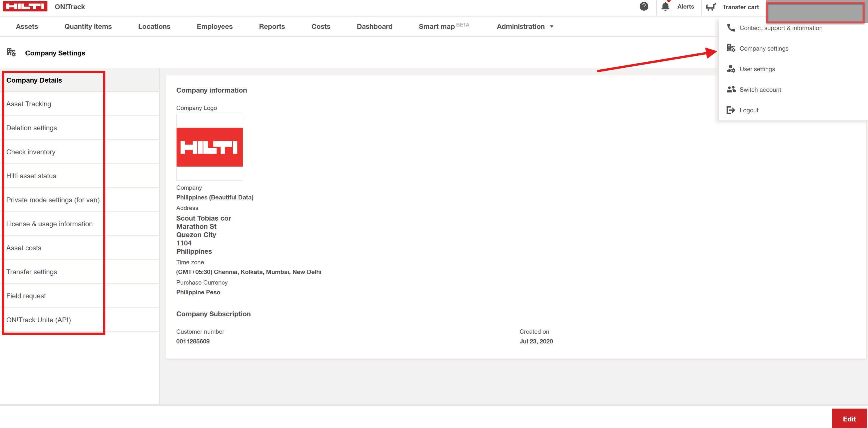
Task: Go to the Assets tab
Action: point(27,26)
